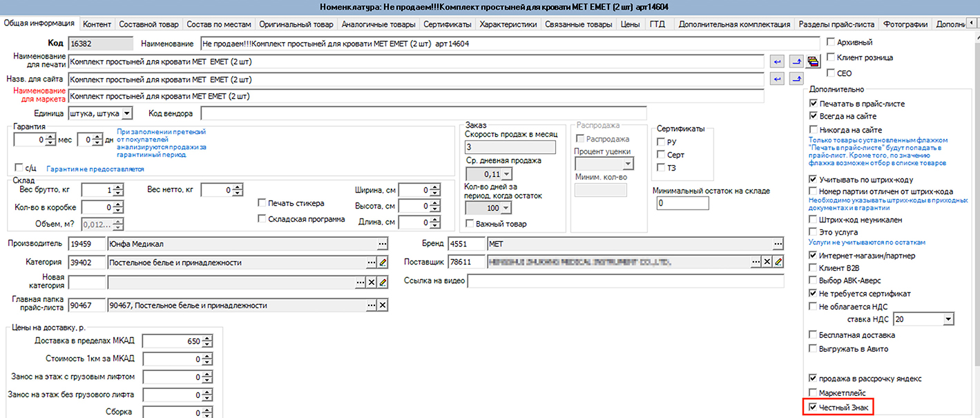Click return-arrow icon in Назв. для сайта row
Image resolution: width=980 pixels, height=418 pixels.
pyautogui.click(x=778, y=79)
